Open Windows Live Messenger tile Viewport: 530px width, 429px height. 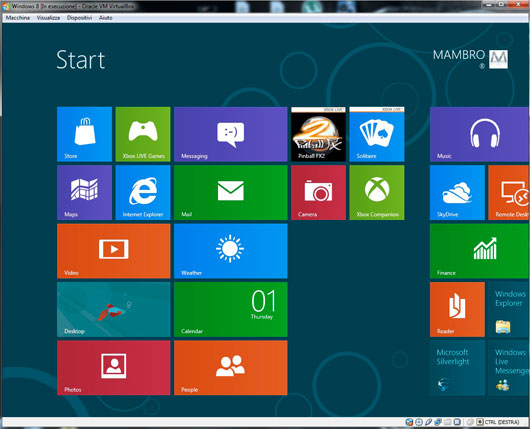click(x=509, y=368)
